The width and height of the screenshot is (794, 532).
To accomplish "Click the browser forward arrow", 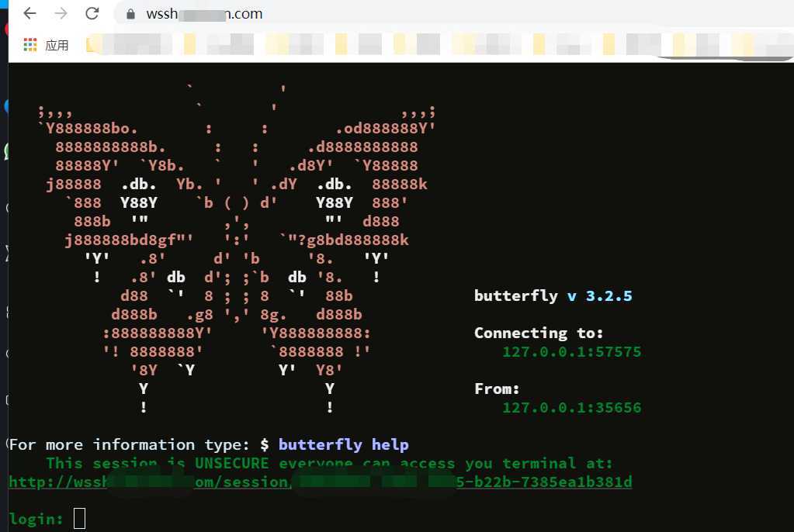I will 61,13.
